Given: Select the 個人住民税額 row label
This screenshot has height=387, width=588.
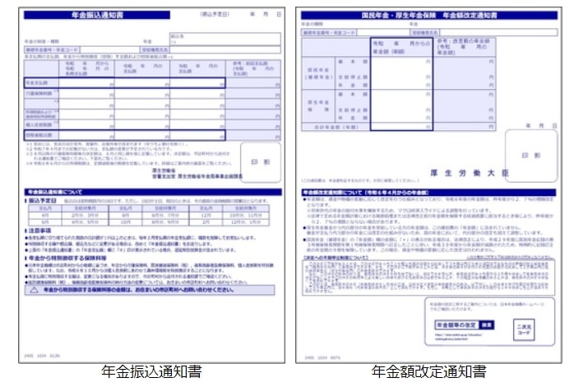Looking at the screenshot, I should tap(41, 124).
